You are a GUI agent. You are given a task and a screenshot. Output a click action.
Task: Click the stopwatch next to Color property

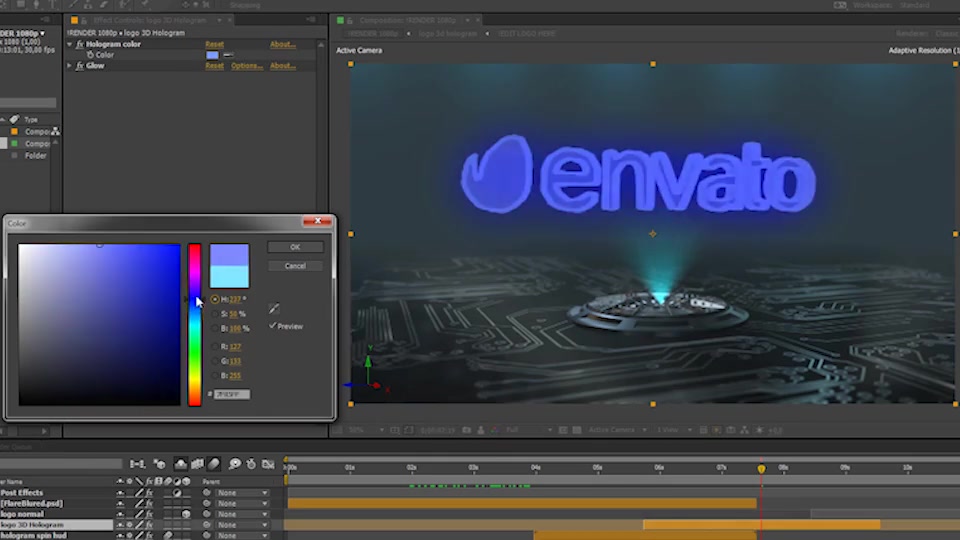(90, 55)
